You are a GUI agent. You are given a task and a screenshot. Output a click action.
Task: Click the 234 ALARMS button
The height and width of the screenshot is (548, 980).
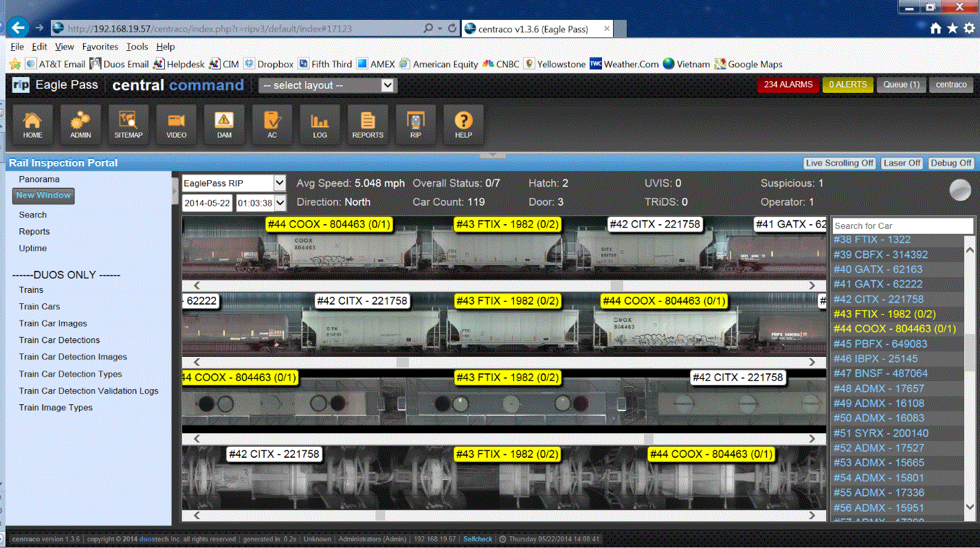tap(788, 85)
